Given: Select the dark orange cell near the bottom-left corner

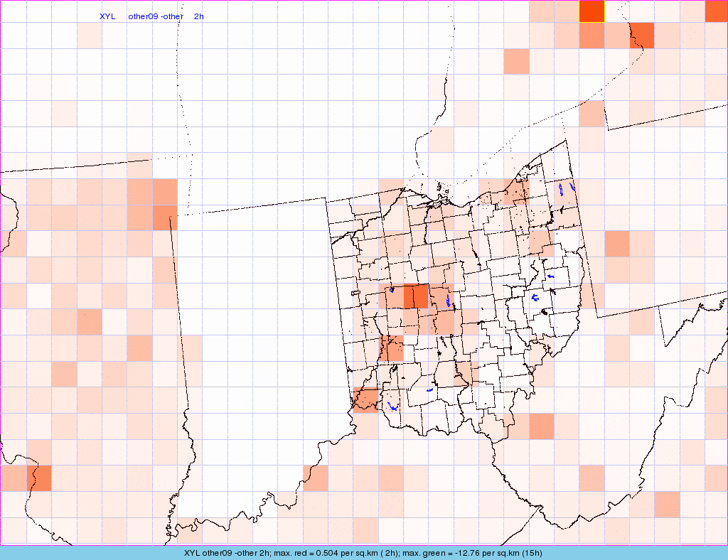Looking at the screenshot, I should click(39, 478).
